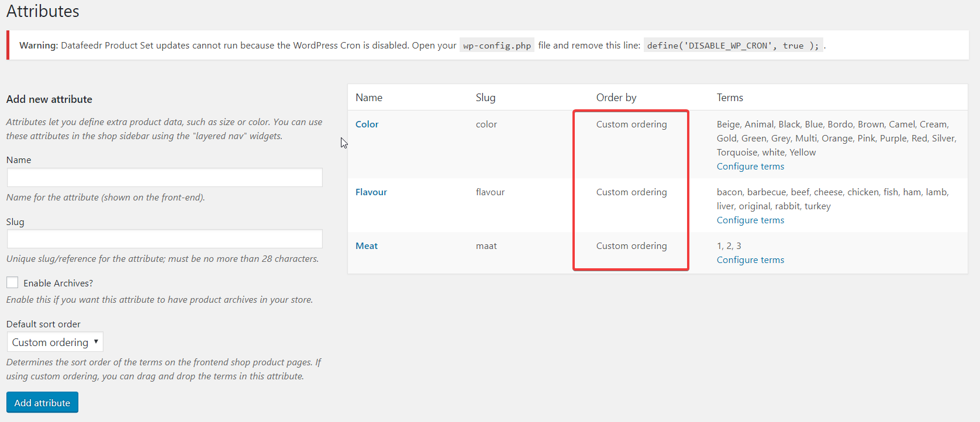The width and height of the screenshot is (980, 422).
Task: Open the Color attribute link
Action: (x=367, y=124)
